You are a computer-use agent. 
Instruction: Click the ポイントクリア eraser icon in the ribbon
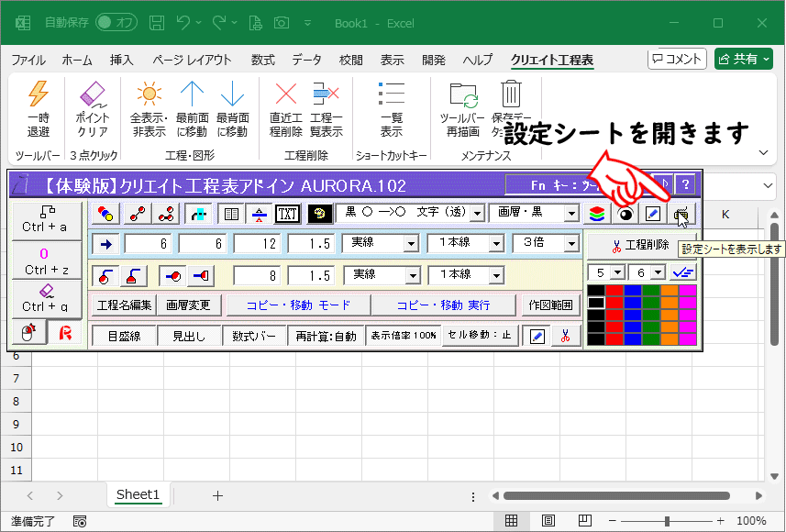(93, 94)
